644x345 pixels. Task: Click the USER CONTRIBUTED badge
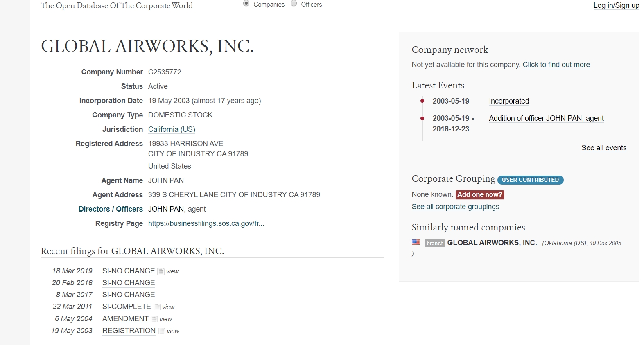(530, 180)
